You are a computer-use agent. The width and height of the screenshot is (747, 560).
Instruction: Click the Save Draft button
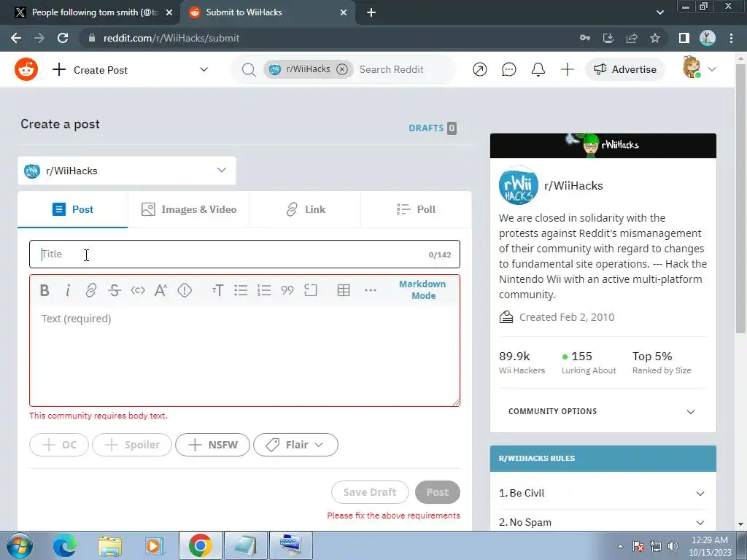[x=370, y=492]
